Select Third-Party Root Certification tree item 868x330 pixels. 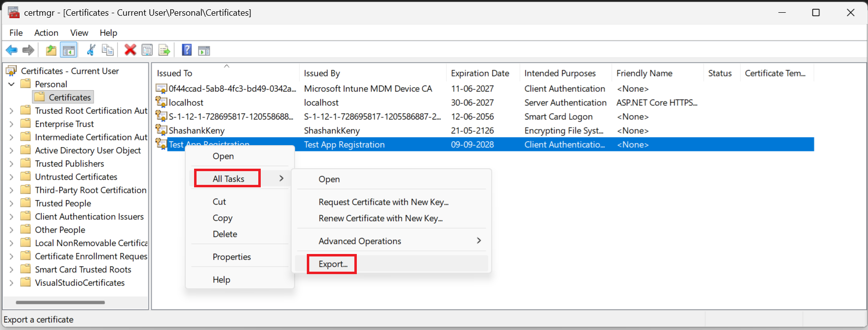point(91,190)
